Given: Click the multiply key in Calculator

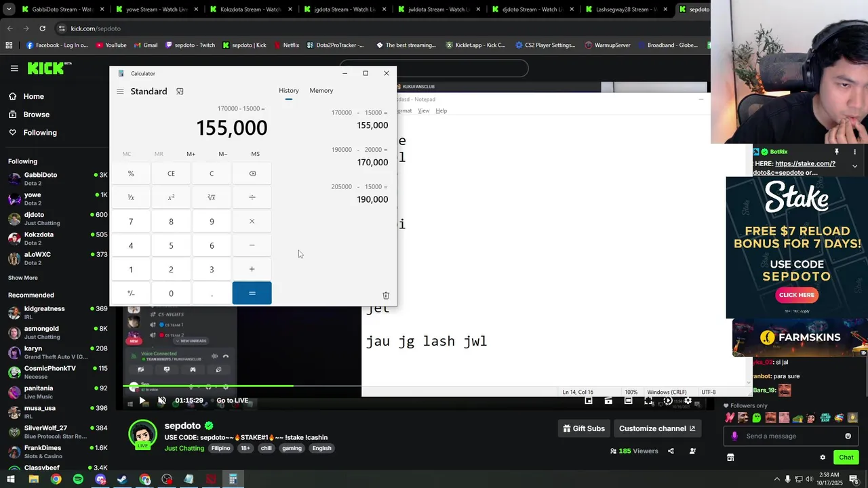Looking at the screenshot, I should [x=252, y=222].
